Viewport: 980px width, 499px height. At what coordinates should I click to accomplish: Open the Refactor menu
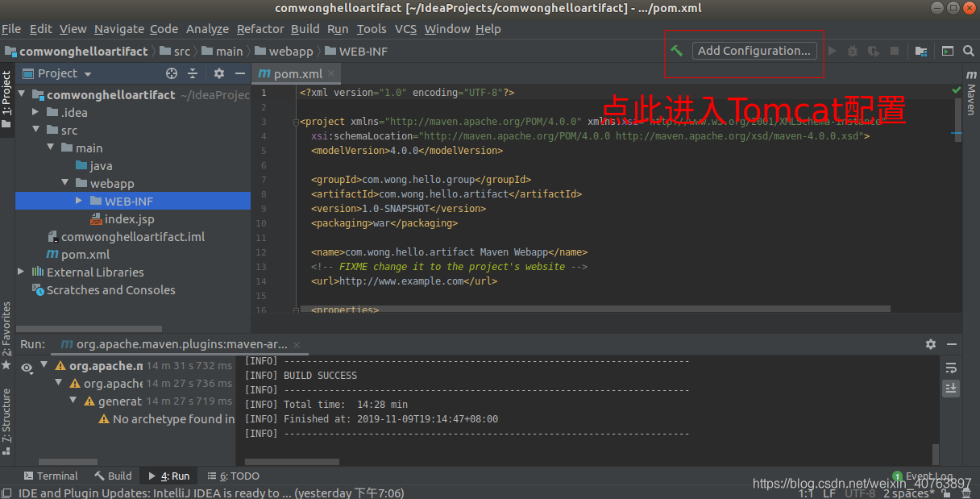click(x=260, y=29)
